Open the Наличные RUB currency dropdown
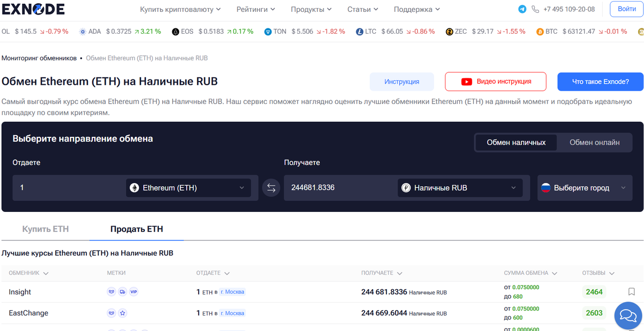Screen dimensions: 644x331 pyautogui.click(x=460, y=188)
